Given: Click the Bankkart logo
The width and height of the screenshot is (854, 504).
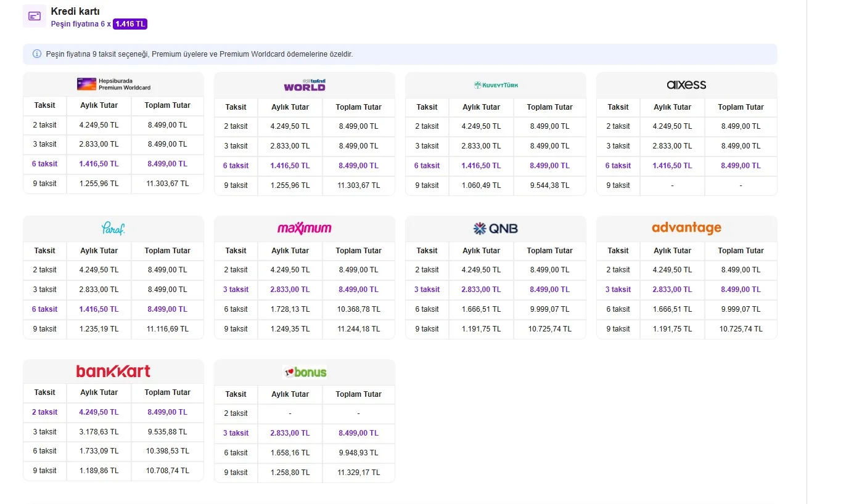Looking at the screenshot, I should point(113,372).
